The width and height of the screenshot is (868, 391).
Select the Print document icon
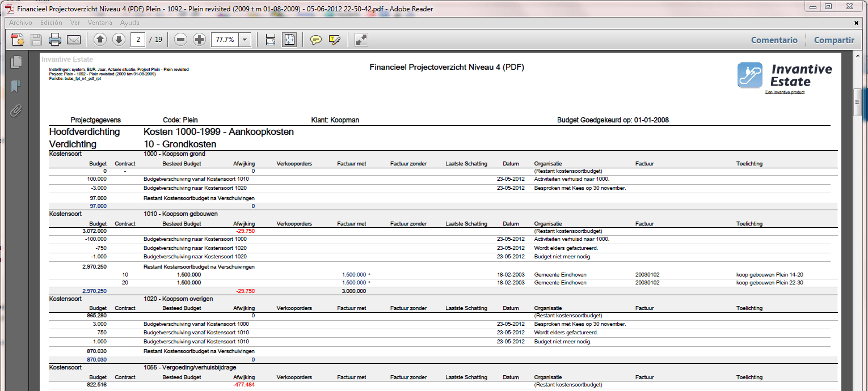(54, 40)
